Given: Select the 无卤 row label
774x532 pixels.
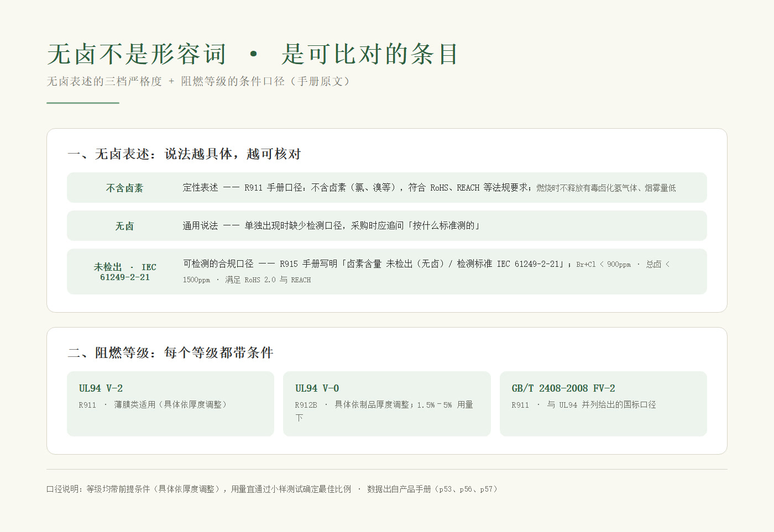Looking at the screenshot, I should click(124, 226).
